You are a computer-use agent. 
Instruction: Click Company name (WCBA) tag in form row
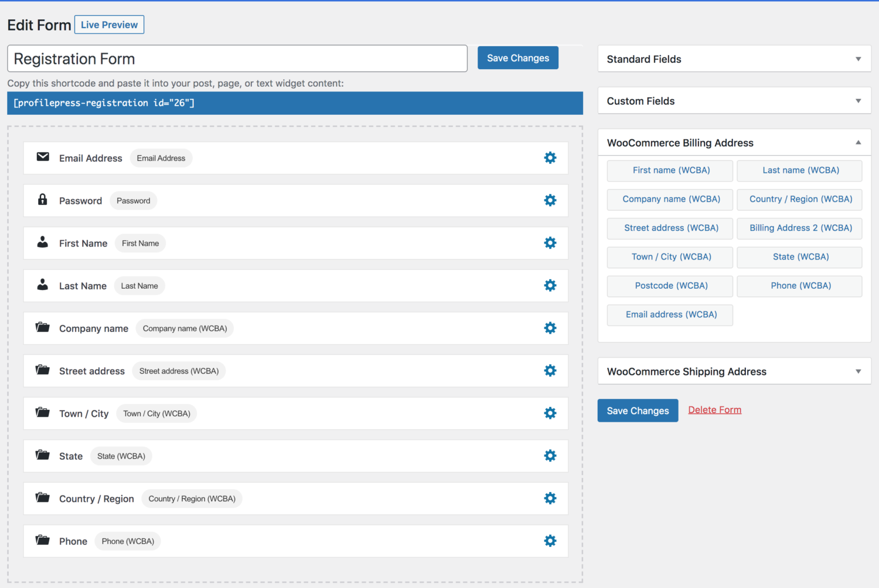(x=185, y=329)
